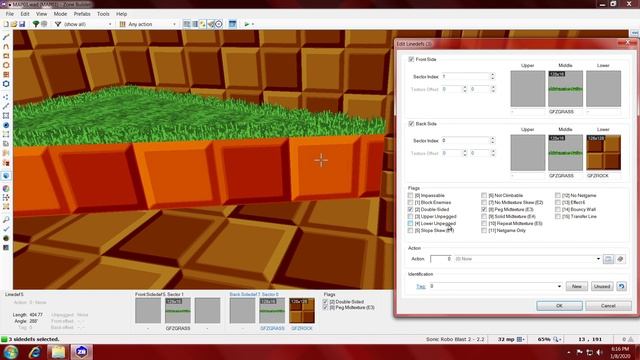Enable the [1] Block Enemies flag
640x360 pixels.
pos(410,202)
